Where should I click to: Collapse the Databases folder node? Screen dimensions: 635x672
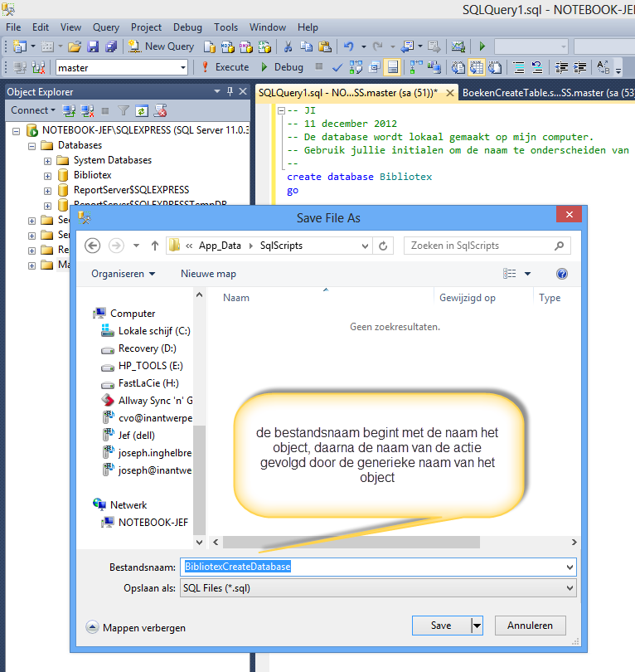32,146
